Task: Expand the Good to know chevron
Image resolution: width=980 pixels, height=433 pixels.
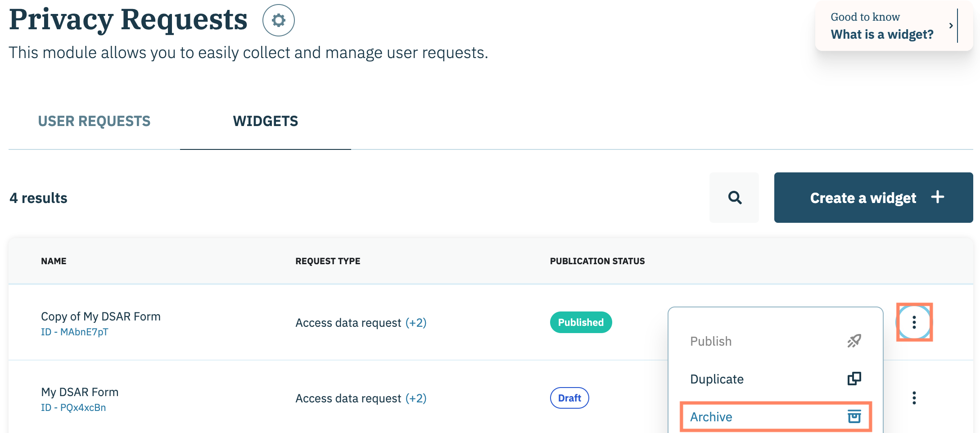Action: coord(951,26)
